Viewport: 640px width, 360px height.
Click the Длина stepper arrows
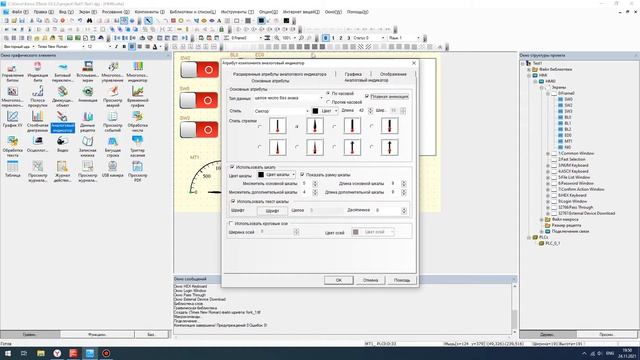pos(370,111)
